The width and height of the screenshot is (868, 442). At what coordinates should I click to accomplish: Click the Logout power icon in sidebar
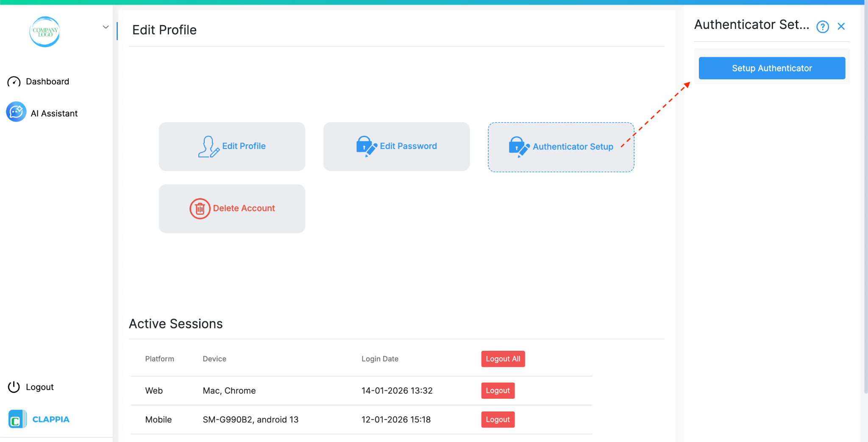click(x=14, y=386)
